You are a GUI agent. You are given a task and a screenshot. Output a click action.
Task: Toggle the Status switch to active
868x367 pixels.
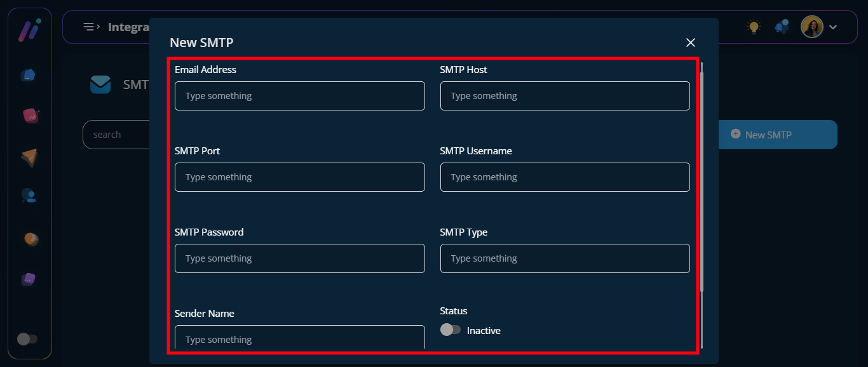451,330
